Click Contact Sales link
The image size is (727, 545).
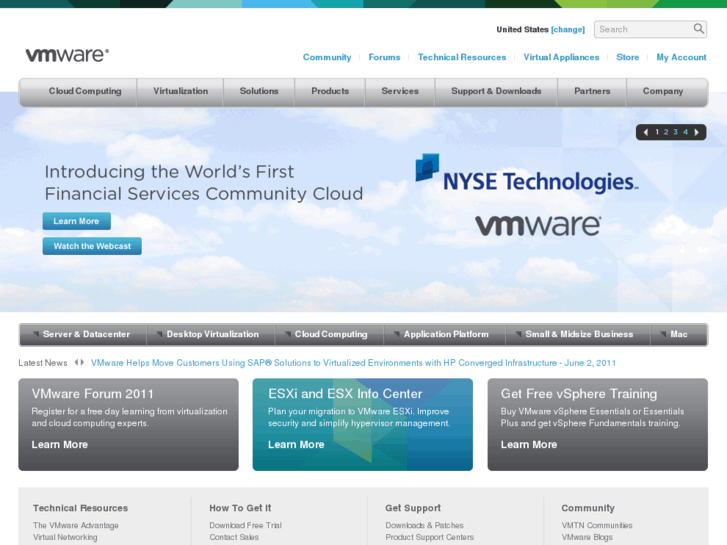[x=234, y=537]
